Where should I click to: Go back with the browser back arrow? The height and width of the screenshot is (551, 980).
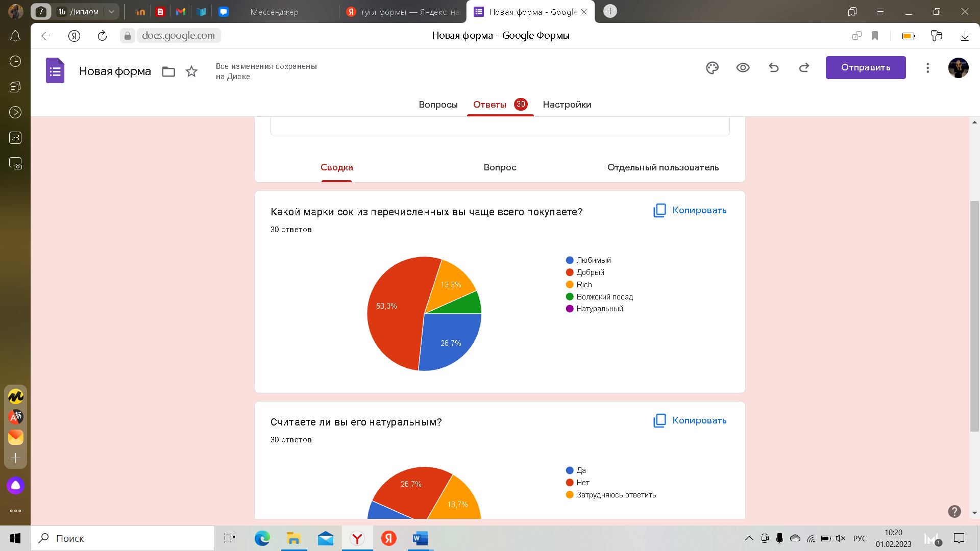[45, 36]
